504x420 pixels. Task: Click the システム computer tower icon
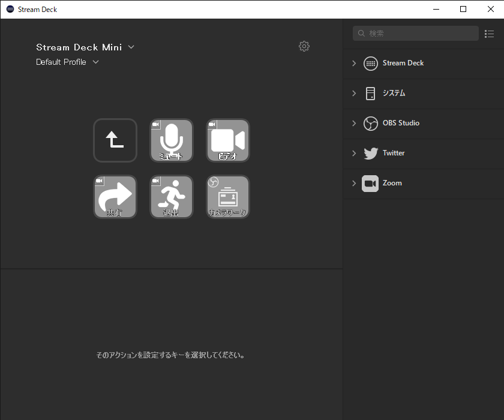tap(370, 94)
